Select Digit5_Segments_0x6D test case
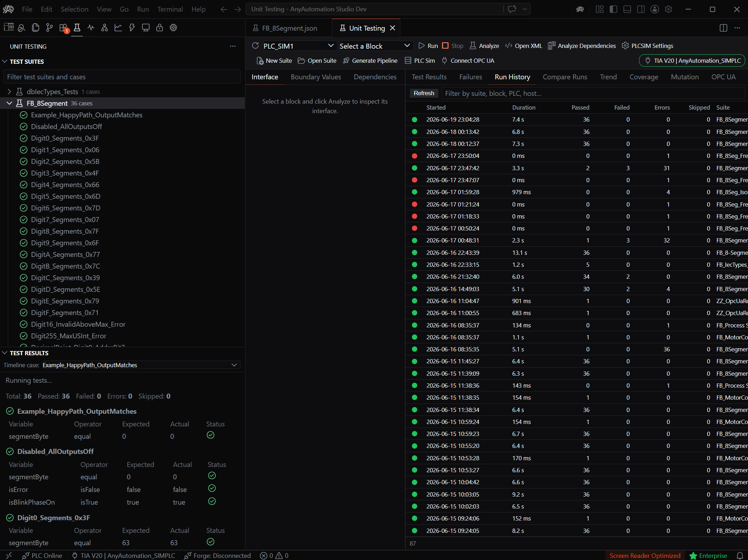 (x=66, y=196)
